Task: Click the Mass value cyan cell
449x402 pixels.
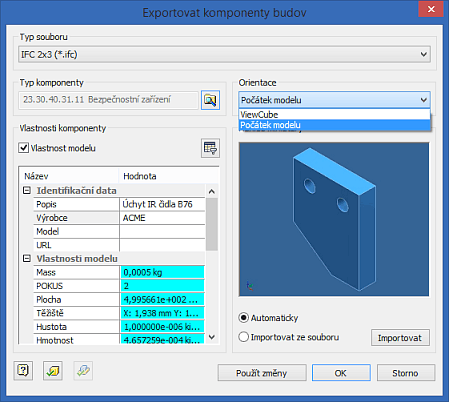Action: [x=162, y=272]
